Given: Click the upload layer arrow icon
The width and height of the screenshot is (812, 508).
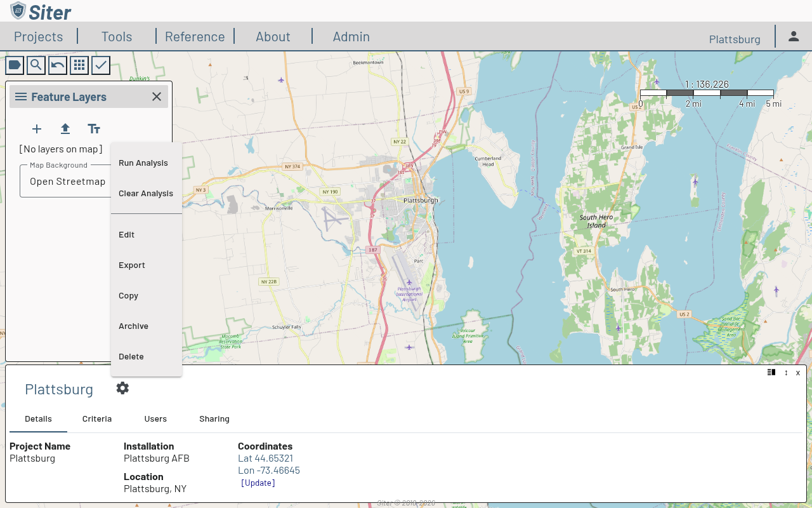Looking at the screenshot, I should [65, 129].
